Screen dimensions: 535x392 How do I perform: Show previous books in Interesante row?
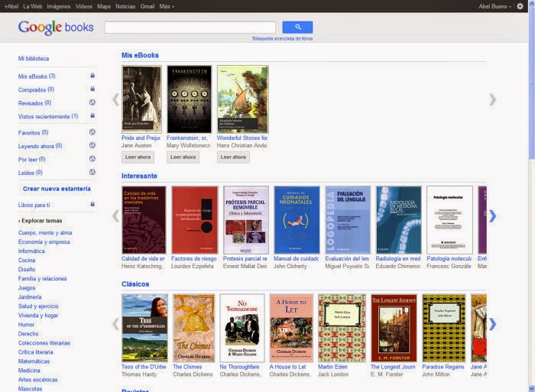(115, 215)
